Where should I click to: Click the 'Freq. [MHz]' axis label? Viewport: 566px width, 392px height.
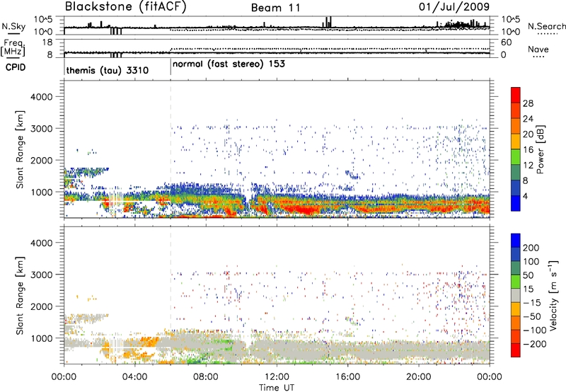point(13,48)
